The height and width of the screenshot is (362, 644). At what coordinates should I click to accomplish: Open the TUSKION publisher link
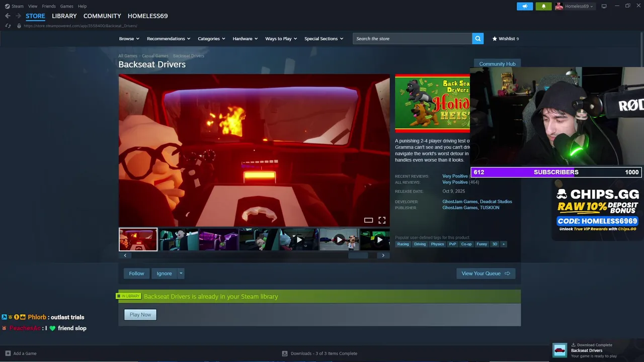490,208
